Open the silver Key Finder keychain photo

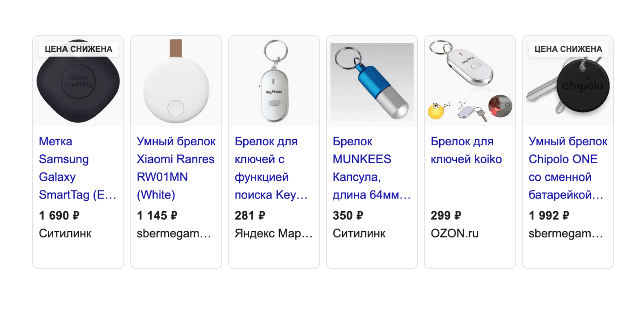pyautogui.click(x=274, y=83)
